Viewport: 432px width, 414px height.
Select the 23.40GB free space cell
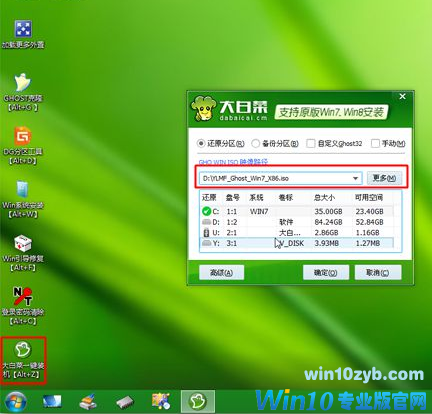point(370,211)
